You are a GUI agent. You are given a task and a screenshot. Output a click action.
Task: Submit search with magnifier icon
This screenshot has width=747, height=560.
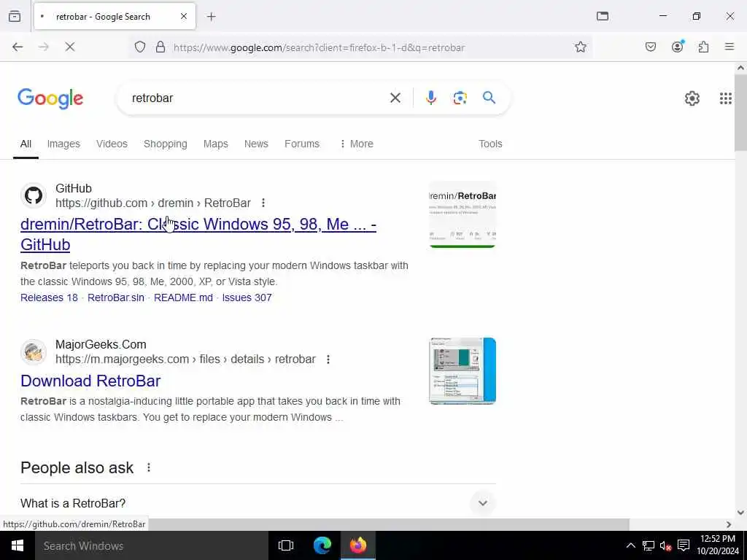(489, 98)
